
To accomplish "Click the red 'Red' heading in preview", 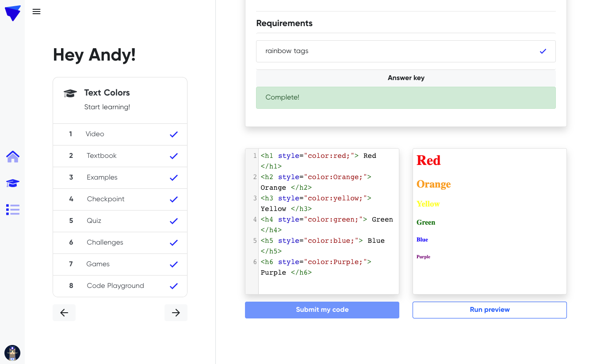I will click(x=428, y=160).
